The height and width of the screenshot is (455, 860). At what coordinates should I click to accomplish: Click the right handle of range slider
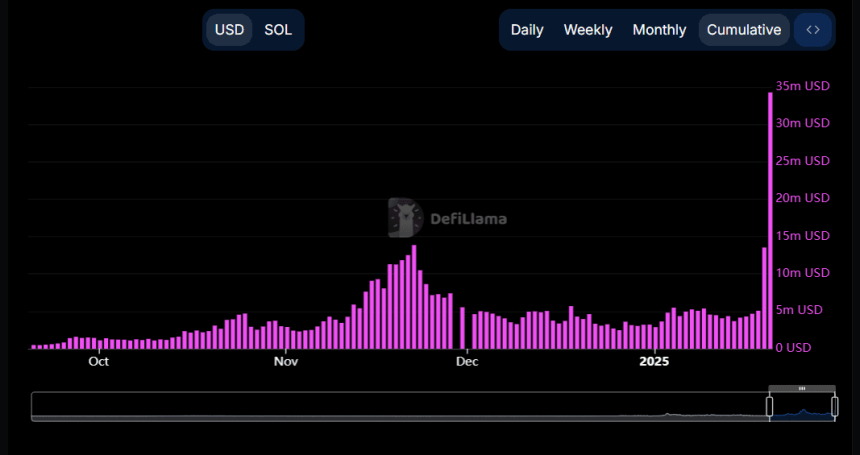[x=835, y=406]
